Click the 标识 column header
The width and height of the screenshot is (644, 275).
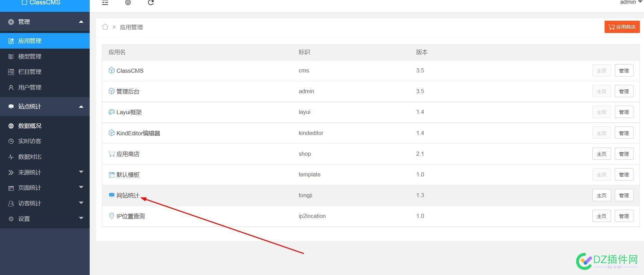click(304, 52)
